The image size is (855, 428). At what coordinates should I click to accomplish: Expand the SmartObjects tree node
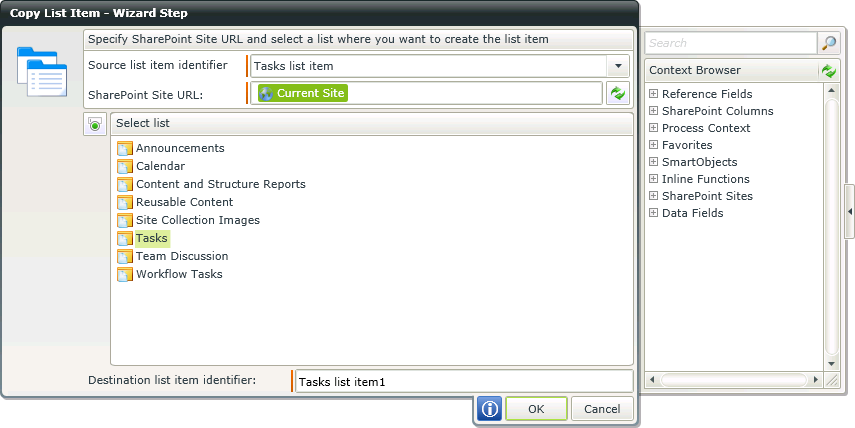pyautogui.click(x=653, y=162)
